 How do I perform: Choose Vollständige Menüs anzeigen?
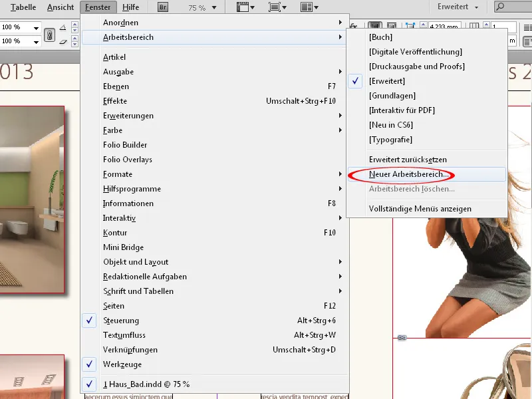coord(427,208)
